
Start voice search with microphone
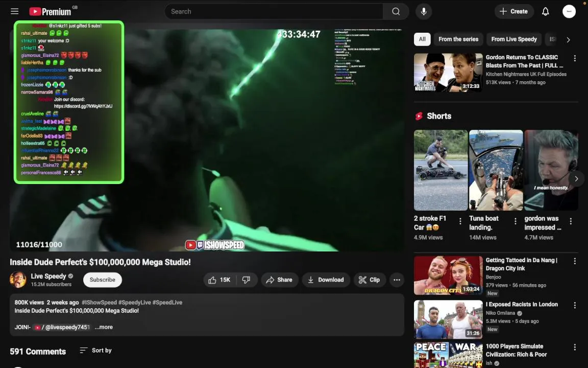tap(423, 11)
